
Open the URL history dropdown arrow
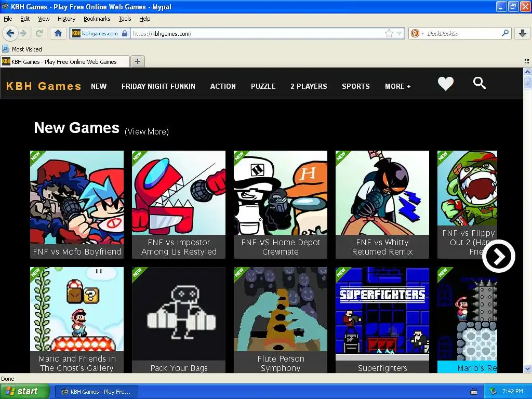pyautogui.click(x=400, y=33)
